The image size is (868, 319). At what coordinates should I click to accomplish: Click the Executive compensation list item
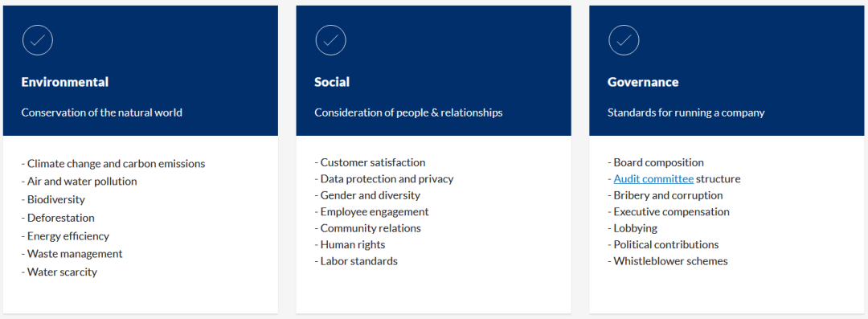click(x=668, y=211)
